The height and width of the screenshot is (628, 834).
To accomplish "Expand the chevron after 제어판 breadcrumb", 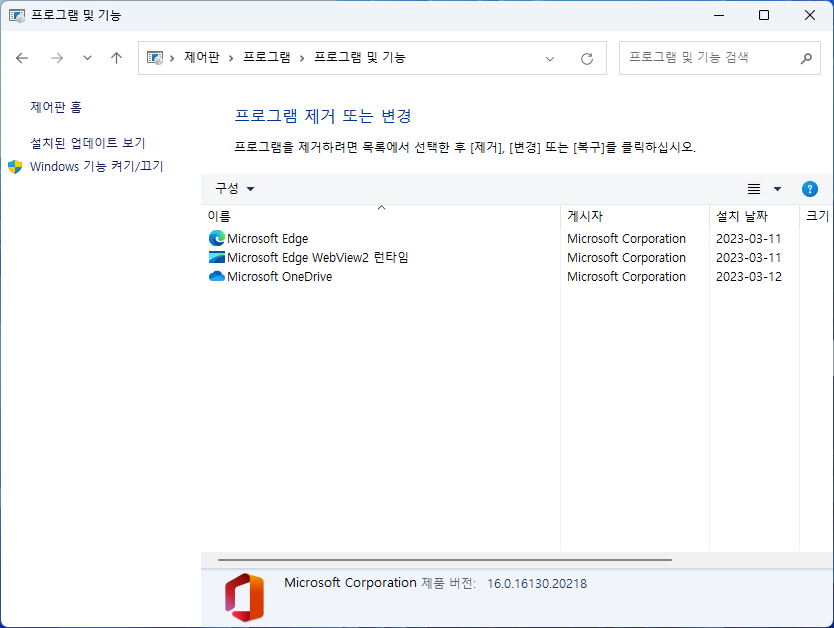I will [x=231, y=58].
